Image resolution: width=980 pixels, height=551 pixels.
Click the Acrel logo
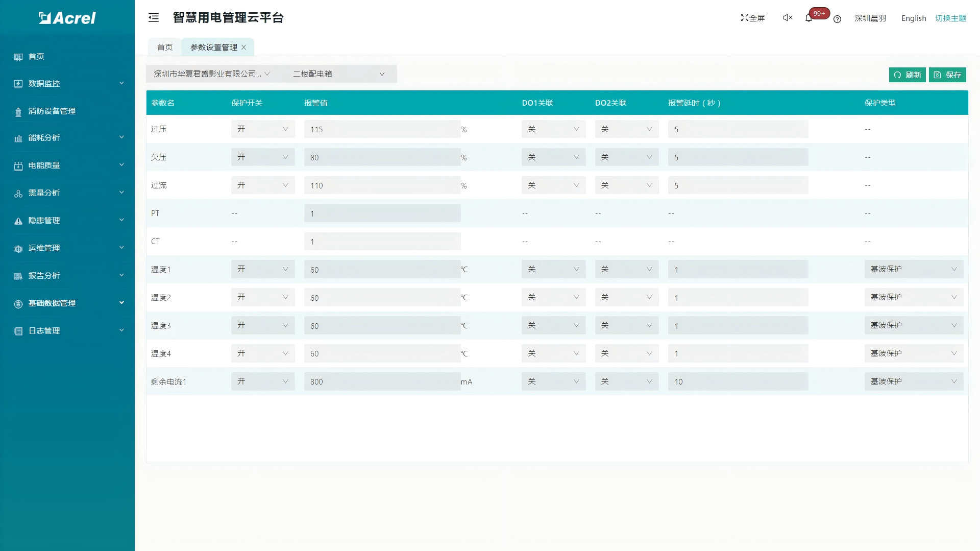coord(67,18)
